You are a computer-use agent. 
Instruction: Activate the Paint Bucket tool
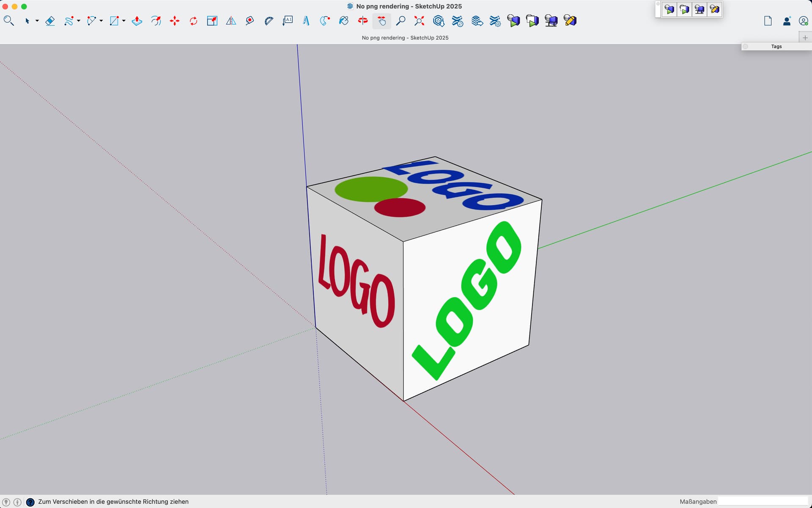pos(344,21)
